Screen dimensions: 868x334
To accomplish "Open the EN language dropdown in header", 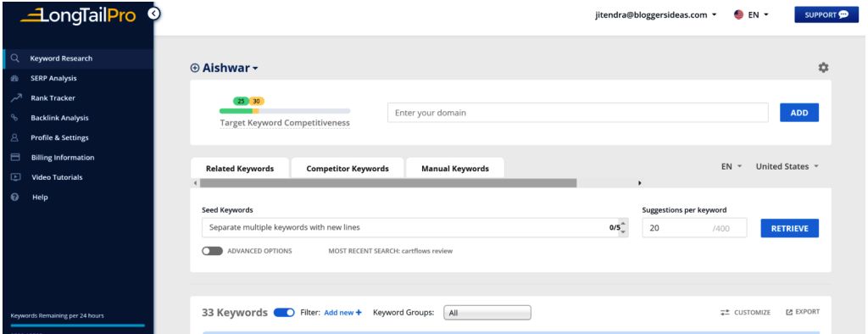I will click(759, 15).
